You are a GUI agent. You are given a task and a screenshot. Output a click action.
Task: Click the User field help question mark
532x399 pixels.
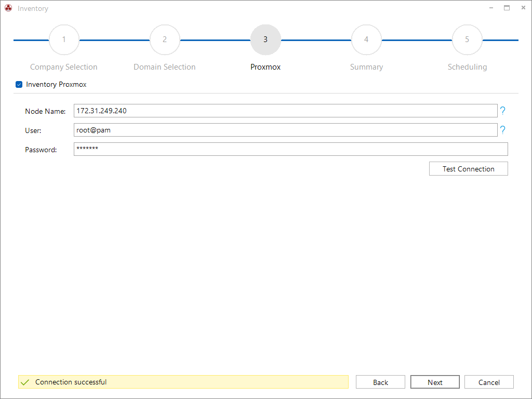pos(502,130)
